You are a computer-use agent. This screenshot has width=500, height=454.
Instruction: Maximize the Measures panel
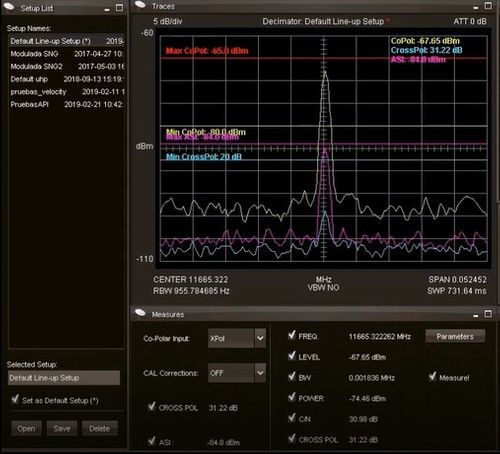click(488, 314)
